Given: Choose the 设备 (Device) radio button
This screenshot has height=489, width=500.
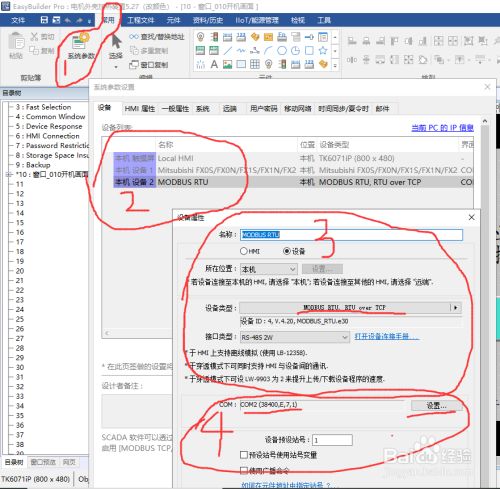Looking at the screenshot, I should coord(287,251).
